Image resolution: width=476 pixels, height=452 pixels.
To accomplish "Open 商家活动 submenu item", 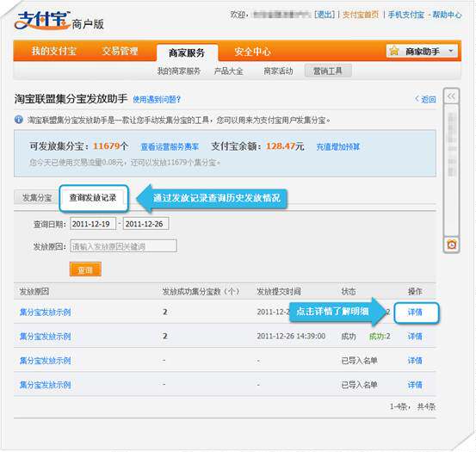I will [278, 71].
